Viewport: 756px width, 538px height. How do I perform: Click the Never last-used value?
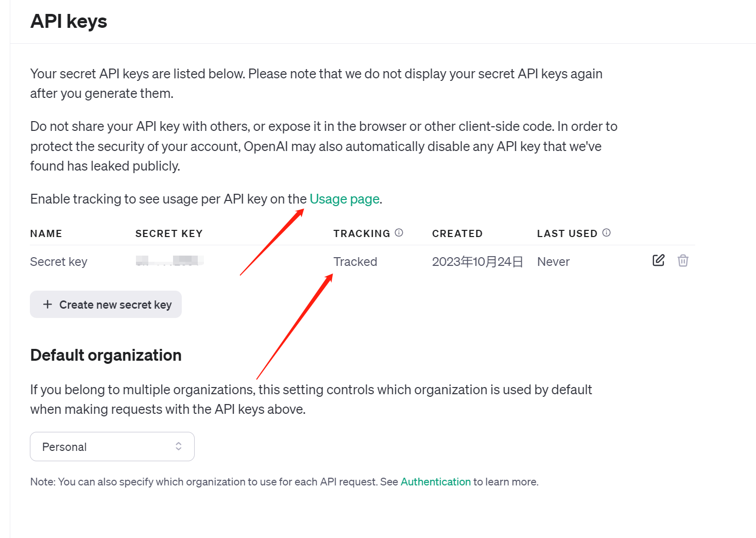pos(553,262)
